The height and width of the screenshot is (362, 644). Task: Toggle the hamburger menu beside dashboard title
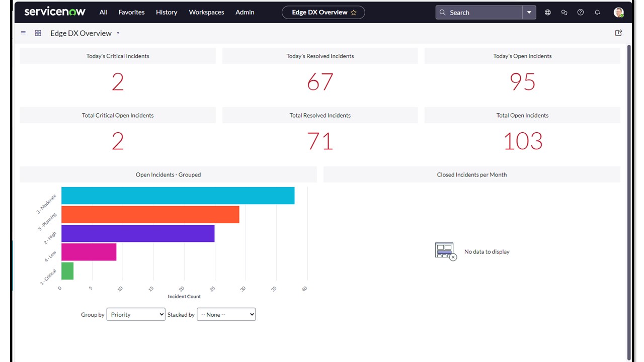[x=23, y=33]
